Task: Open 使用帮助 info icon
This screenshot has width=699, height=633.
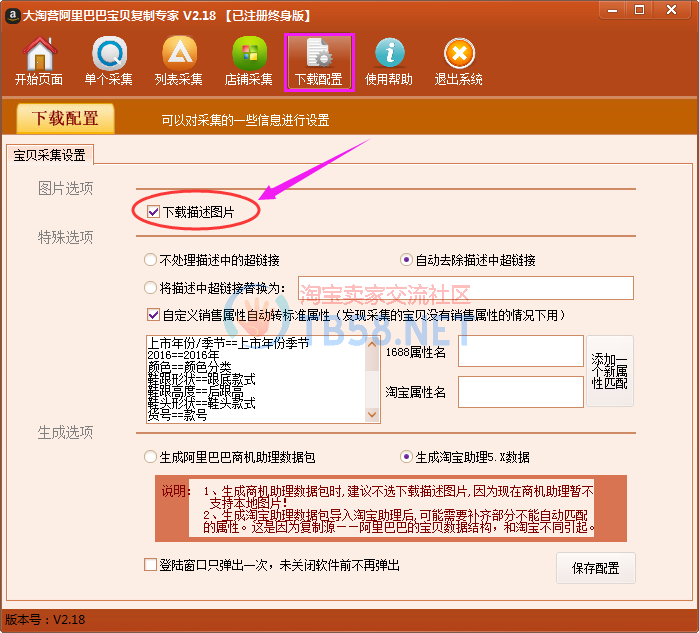Action: point(389,54)
